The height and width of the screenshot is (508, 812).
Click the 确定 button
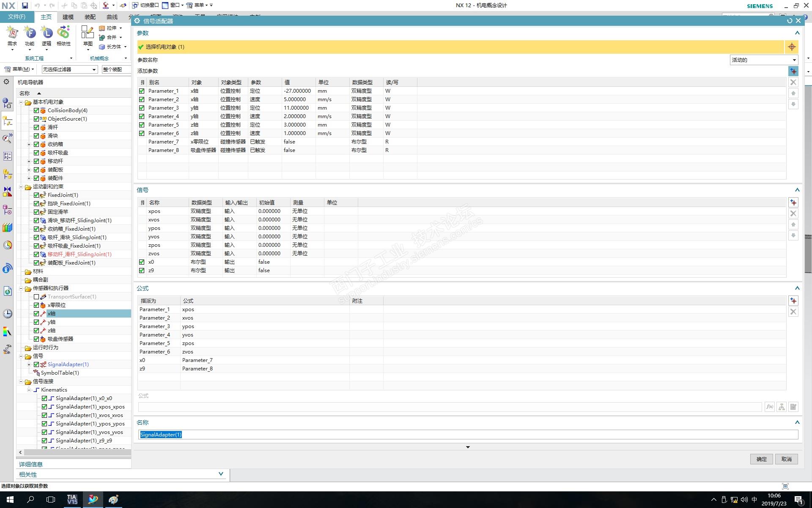tap(761, 459)
